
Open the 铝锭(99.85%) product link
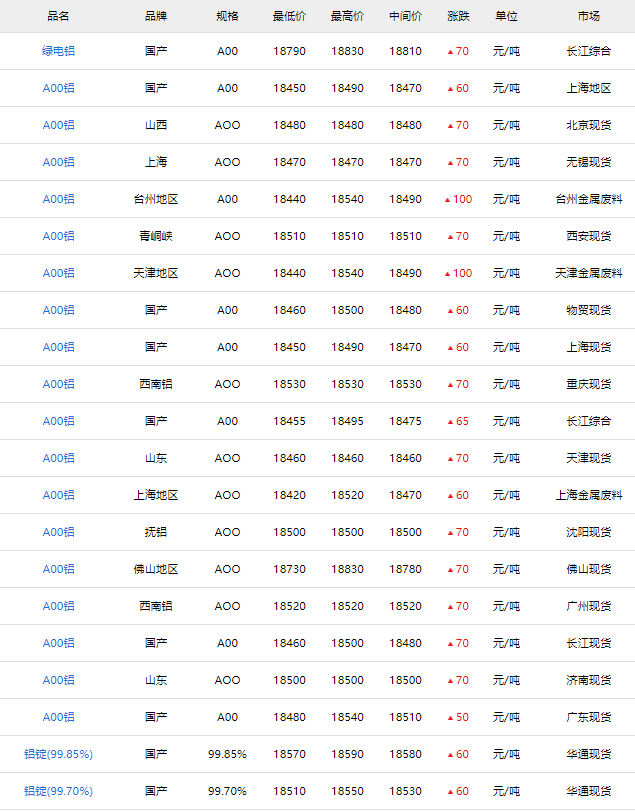(x=58, y=754)
